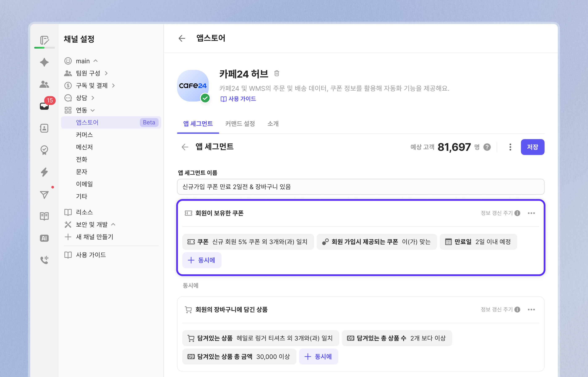Viewport: 588px width, 377px height.
Task: Open the paper plane campaign icon
Action: pyautogui.click(x=44, y=195)
